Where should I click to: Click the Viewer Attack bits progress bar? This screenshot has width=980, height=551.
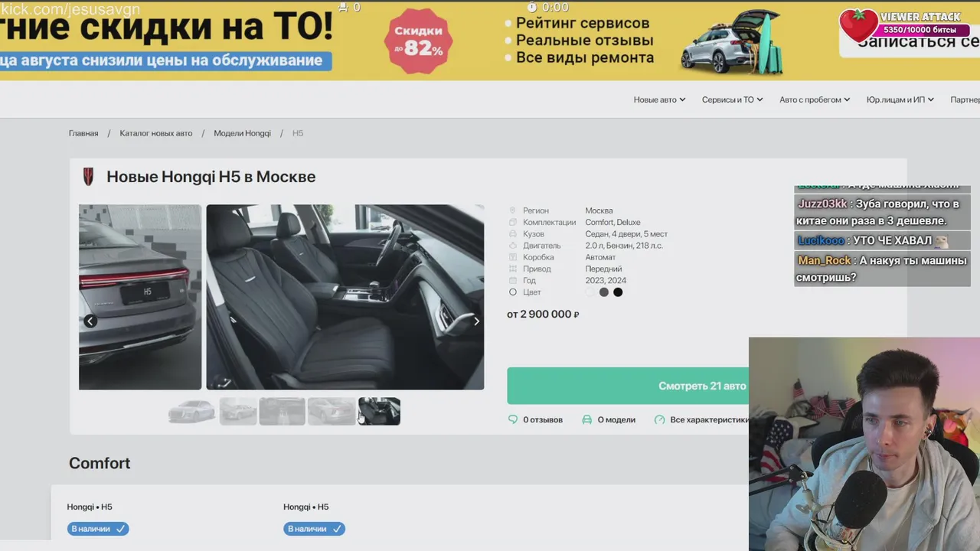point(920,30)
